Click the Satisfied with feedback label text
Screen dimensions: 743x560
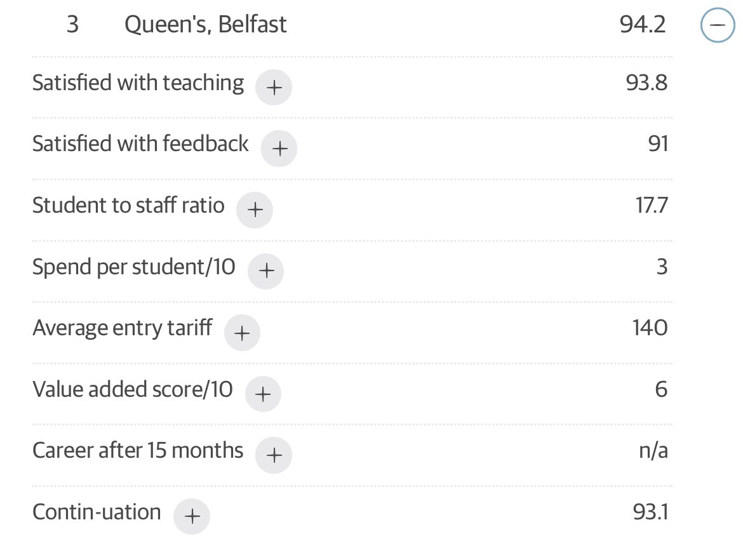pyautogui.click(x=140, y=143)
